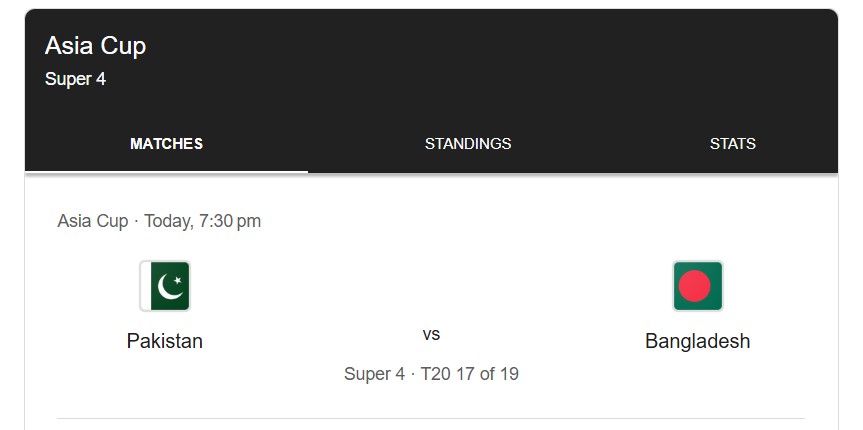Click the white underline beneath the MATCHES tab
Image resolution: width=863 pixels, height=430 pixels.
click(x=166, y=171)
